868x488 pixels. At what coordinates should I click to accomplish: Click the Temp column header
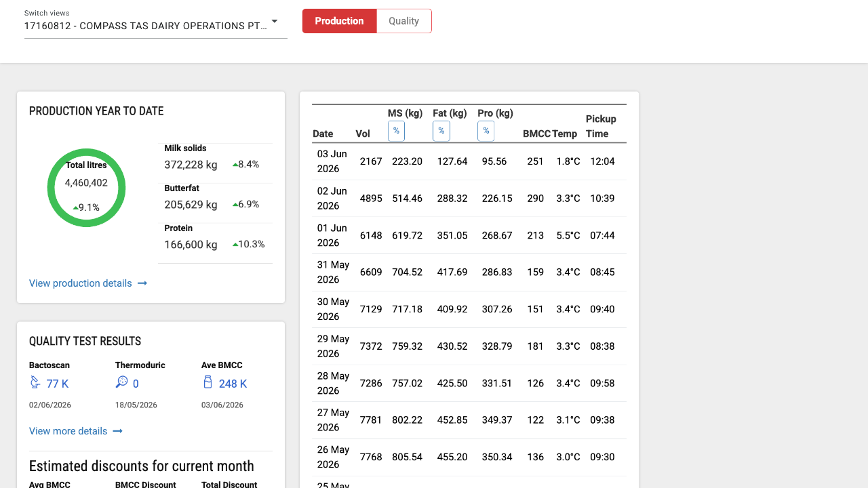pos(565,134)
